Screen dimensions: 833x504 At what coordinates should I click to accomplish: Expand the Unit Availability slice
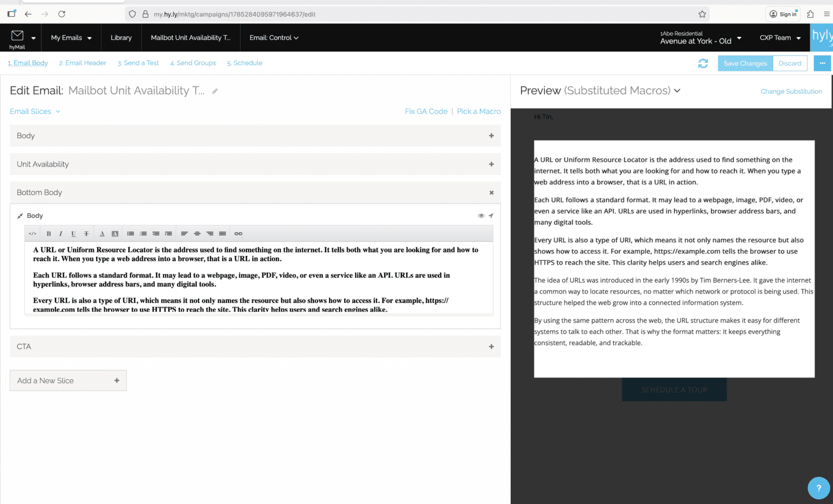tap(491, 164)
